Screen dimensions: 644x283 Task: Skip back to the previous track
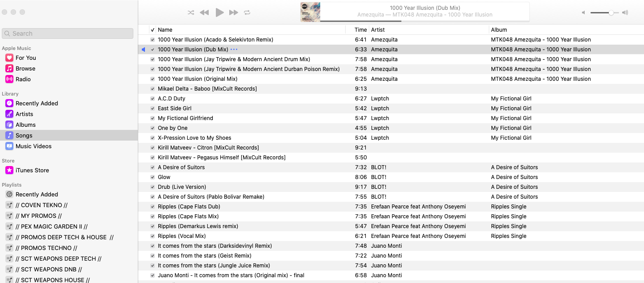coord(204,12)
